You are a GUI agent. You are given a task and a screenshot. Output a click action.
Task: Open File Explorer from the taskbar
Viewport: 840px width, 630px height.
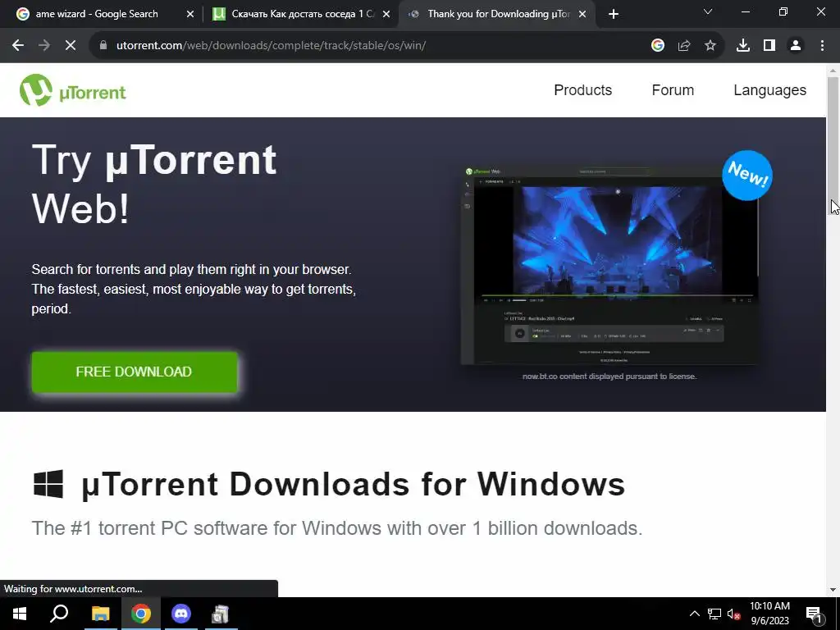(x=100, y=614)
